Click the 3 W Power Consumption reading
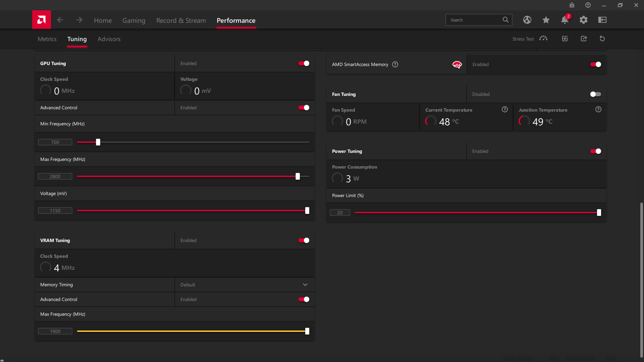644x362 pixels. [x=352, y=179]
